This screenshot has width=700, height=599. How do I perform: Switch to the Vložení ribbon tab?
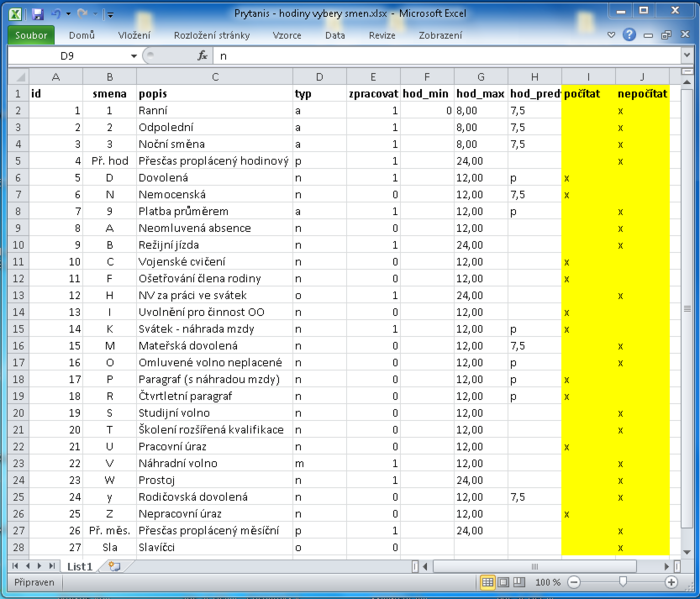coord(134,35)
